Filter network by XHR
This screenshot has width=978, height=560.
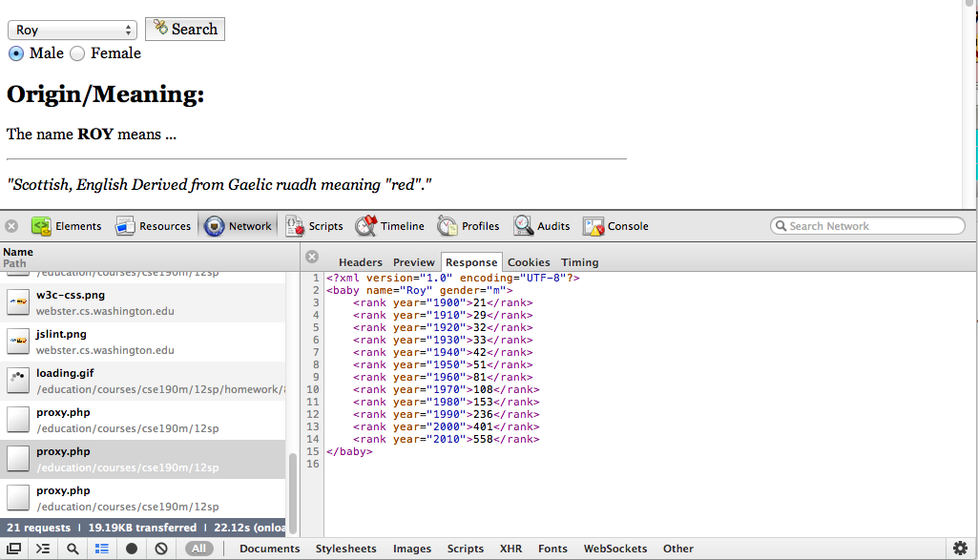pos(510,549)
